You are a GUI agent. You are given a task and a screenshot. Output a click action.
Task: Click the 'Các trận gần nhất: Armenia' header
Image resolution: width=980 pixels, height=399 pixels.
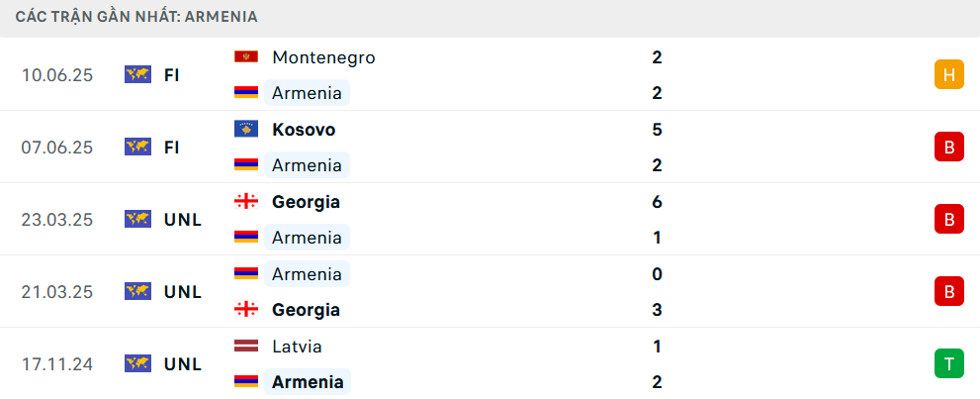coord(136,17)
